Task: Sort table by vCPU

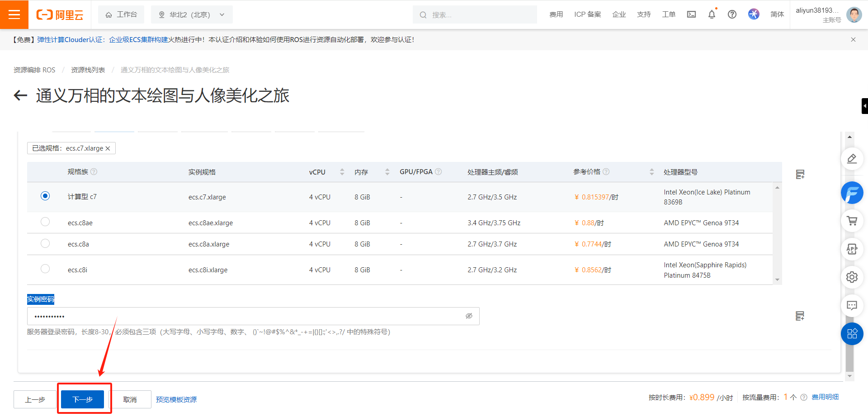Action: [x=342, y=172]
